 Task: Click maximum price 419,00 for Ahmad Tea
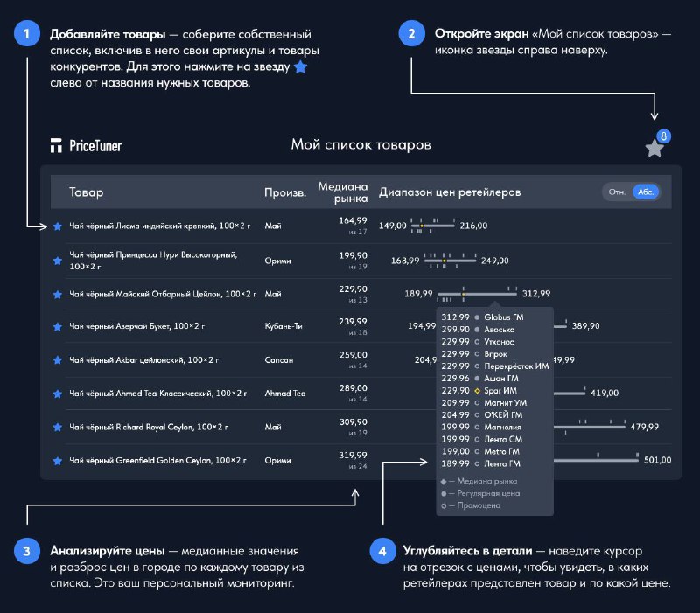click(x=605, y=393)
